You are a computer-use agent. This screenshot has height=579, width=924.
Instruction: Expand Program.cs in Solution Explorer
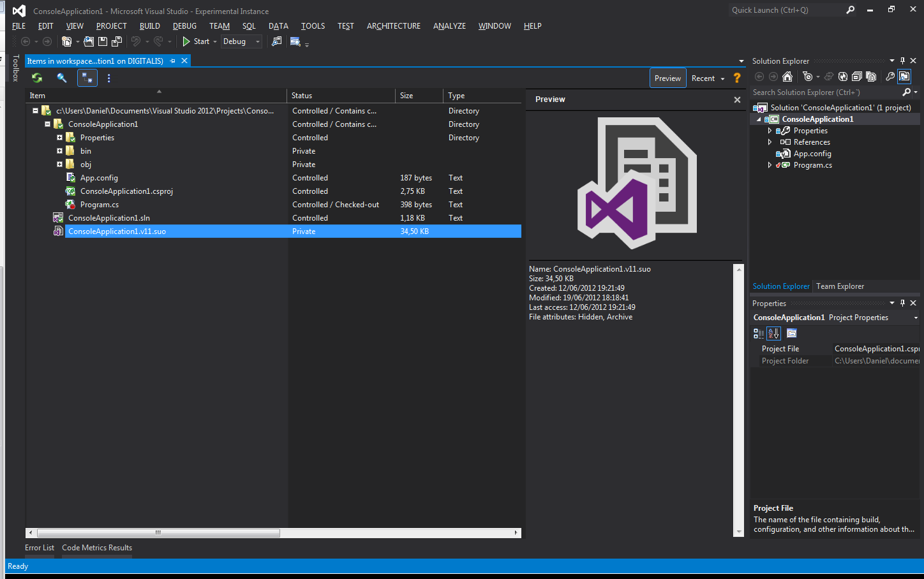(x=770, y=165)
